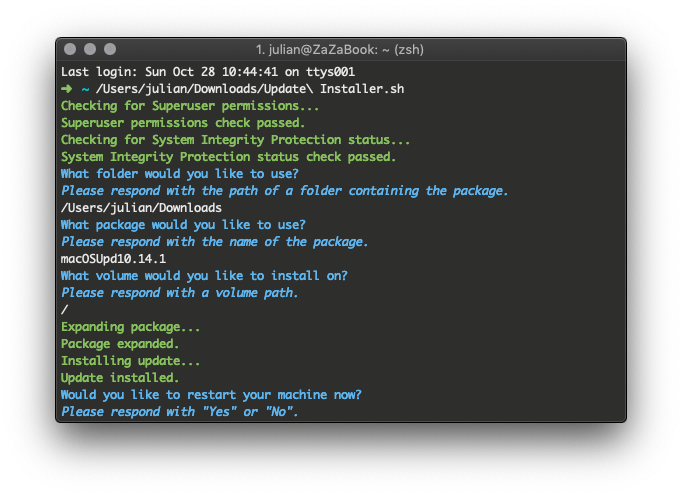Click 'System Integrity Protection status check passed.' line

[x=228, y=157]
